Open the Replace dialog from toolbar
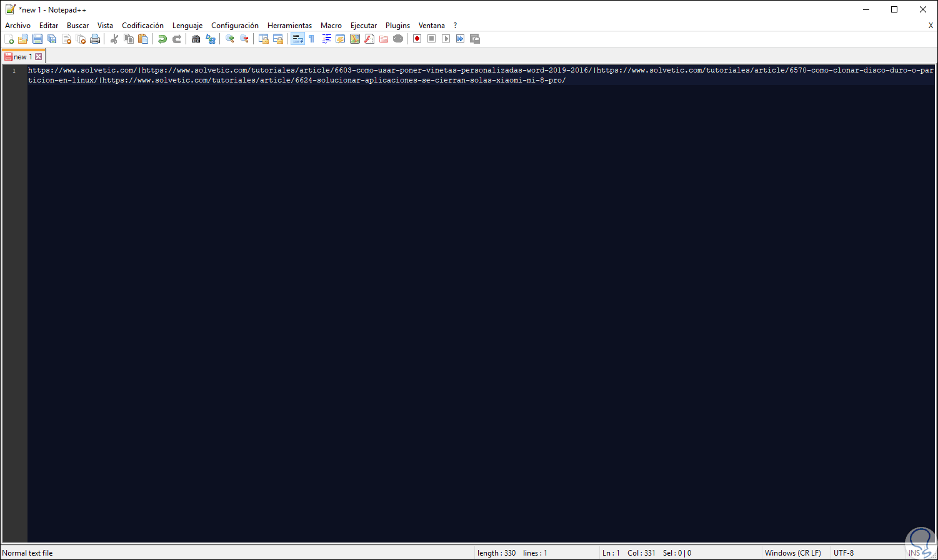The width and height of the screenshot is (938, 560). click(211, 39)
